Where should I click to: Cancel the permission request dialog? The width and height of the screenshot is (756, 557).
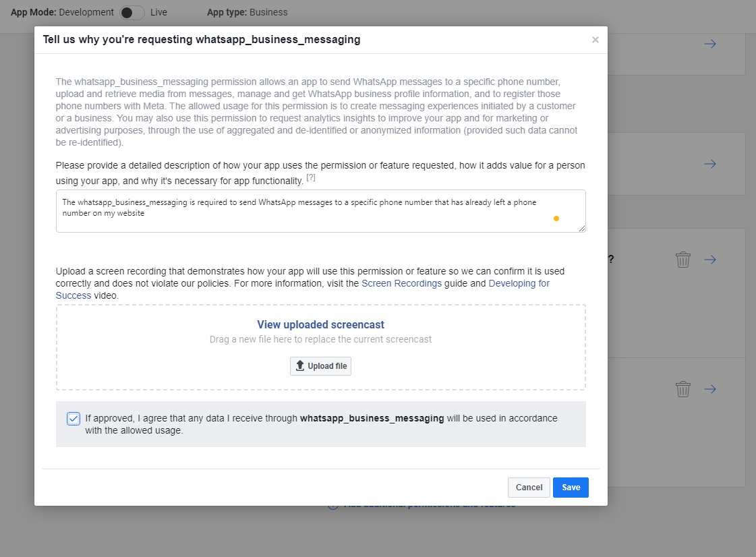pyautogui.click(x=529, y=488)
